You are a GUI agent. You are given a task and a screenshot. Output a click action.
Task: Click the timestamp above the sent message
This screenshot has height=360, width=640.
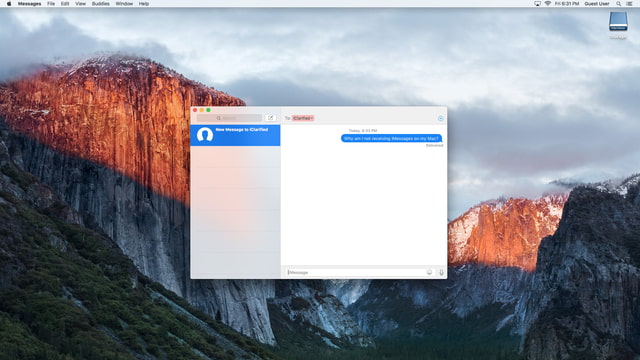click(363, 131)
